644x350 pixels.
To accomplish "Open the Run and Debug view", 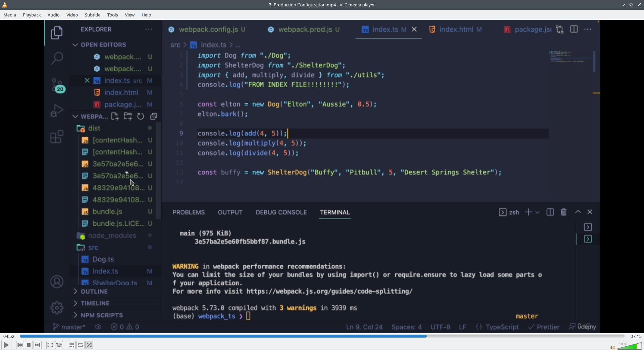I will tap(57, 111).
